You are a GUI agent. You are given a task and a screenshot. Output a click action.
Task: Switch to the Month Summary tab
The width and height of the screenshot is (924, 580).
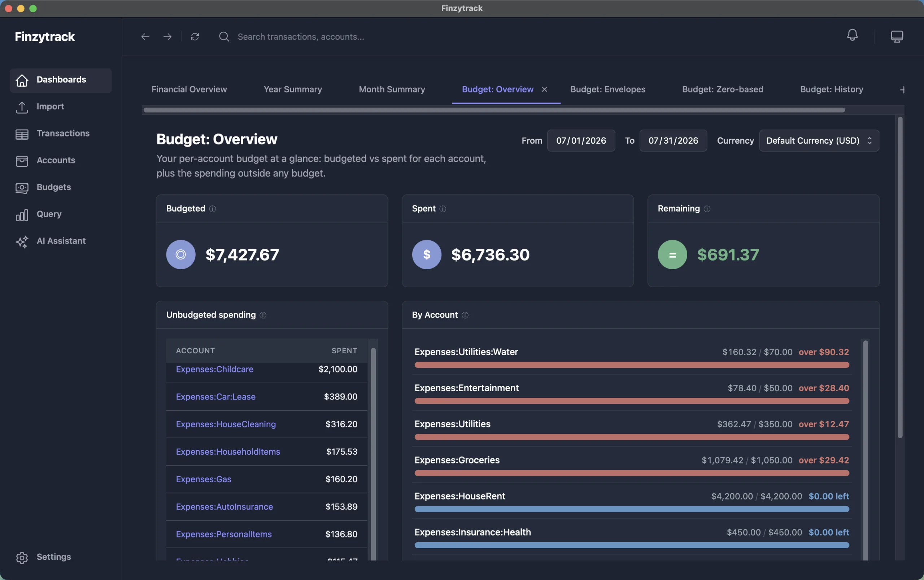coord(392,89)
